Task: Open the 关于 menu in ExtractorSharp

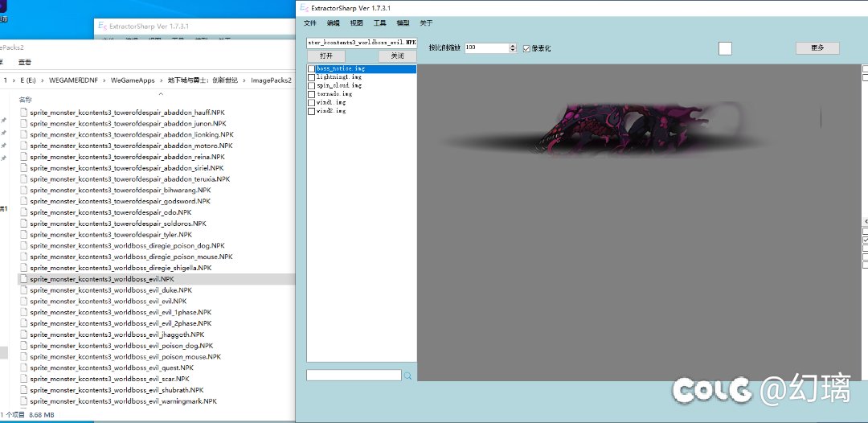Action: pos(426,23)
